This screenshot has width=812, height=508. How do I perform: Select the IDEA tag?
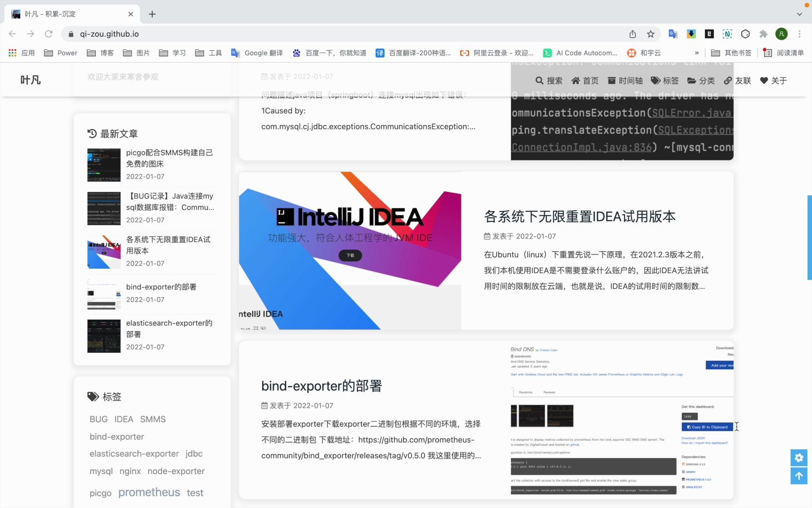[x=124, y=419]
